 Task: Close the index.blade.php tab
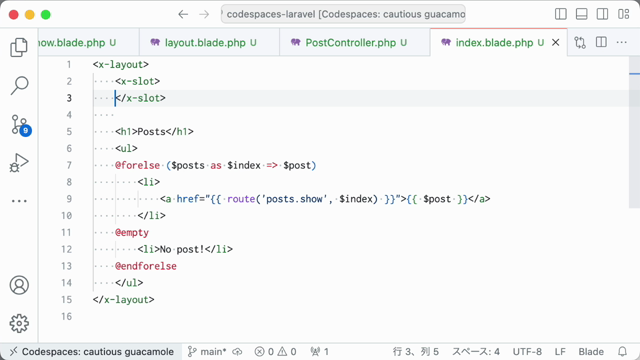556,42
